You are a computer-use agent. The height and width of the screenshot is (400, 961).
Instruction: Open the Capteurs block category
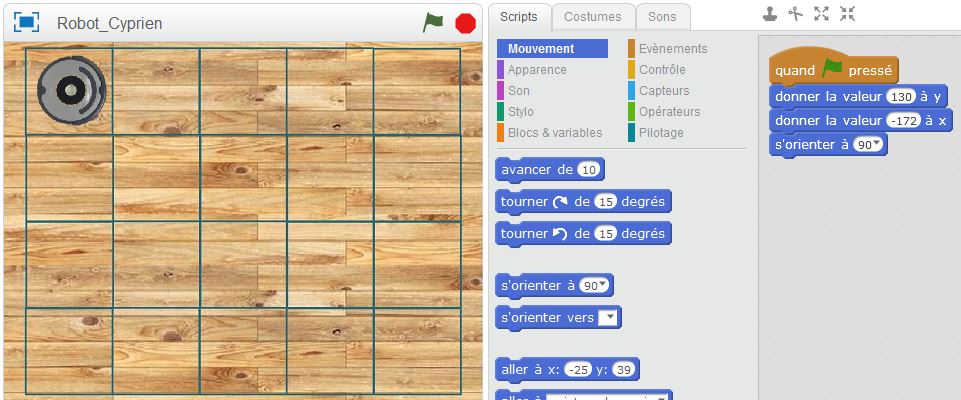click(664, 91)
